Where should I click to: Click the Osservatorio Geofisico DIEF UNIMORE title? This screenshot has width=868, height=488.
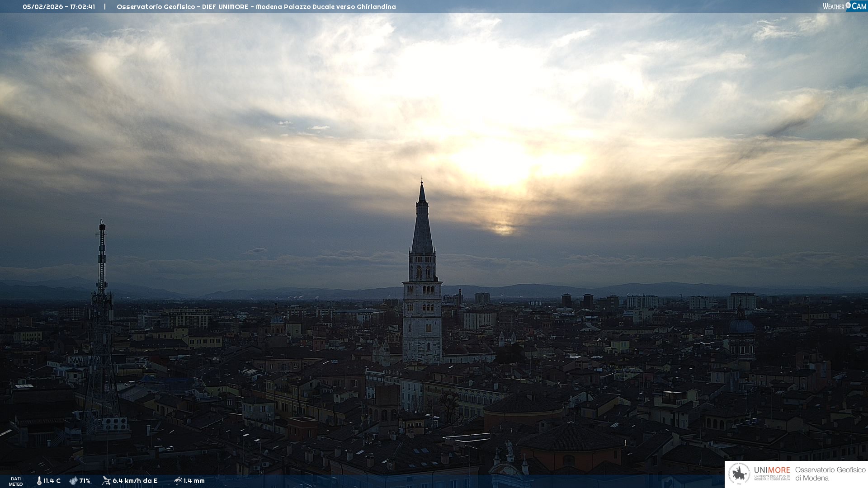[x=256, y=7]
